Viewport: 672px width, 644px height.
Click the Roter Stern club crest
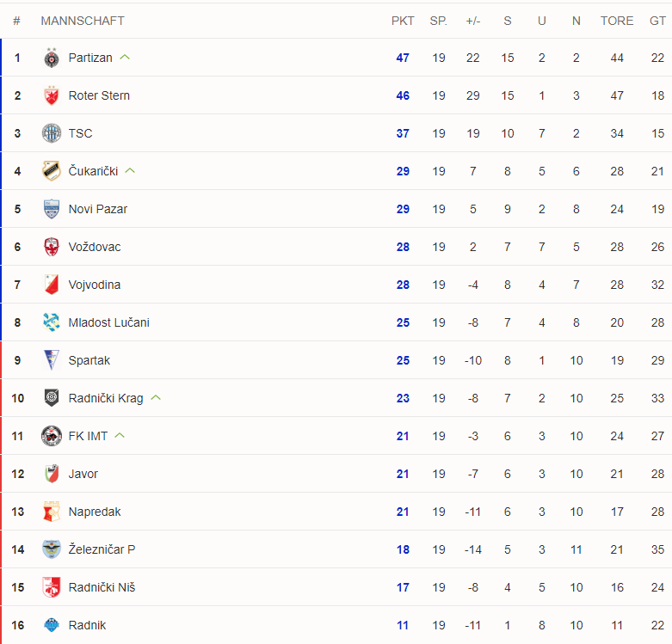(52, 96)
